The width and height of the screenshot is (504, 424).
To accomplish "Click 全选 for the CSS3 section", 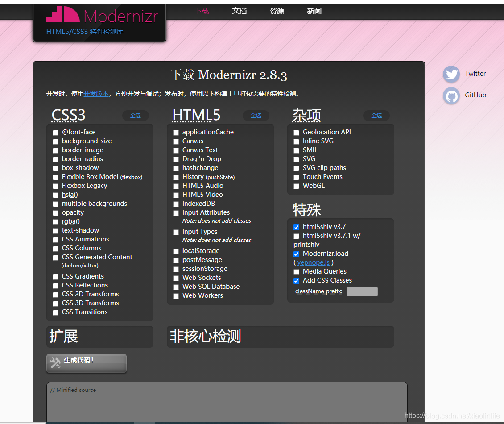I will click(135, 116).
